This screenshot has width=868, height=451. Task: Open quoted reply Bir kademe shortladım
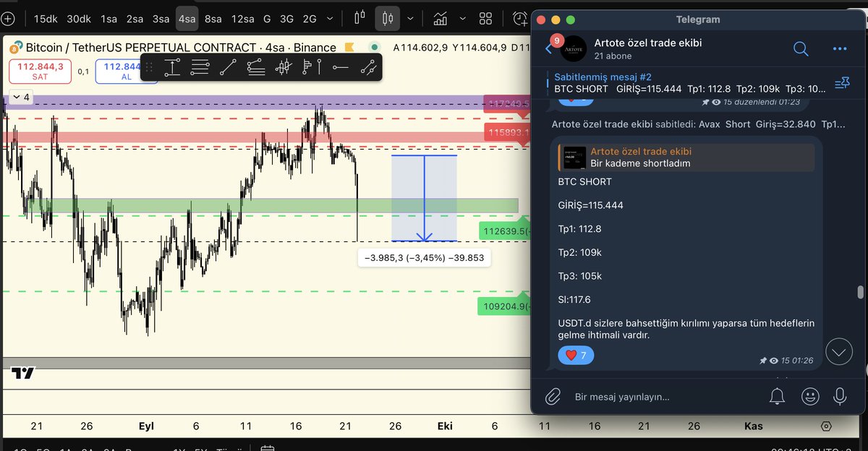pyautogui.click(x=686, y=157)
